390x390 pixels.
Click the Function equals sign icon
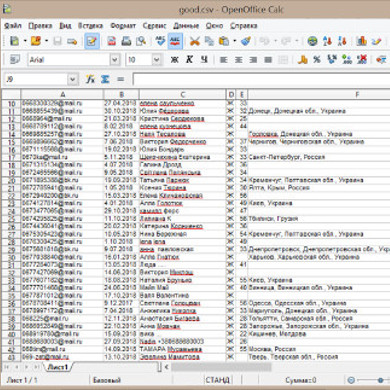pos(120,79)
